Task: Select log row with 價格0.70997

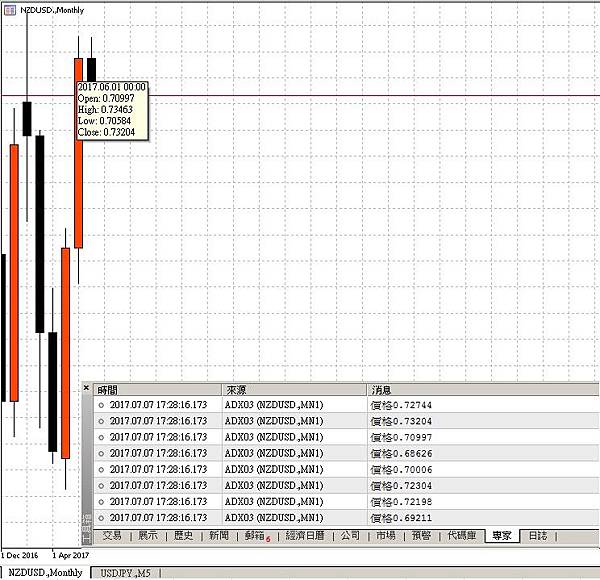Action: pyautogui.click(x=346, y=437)
